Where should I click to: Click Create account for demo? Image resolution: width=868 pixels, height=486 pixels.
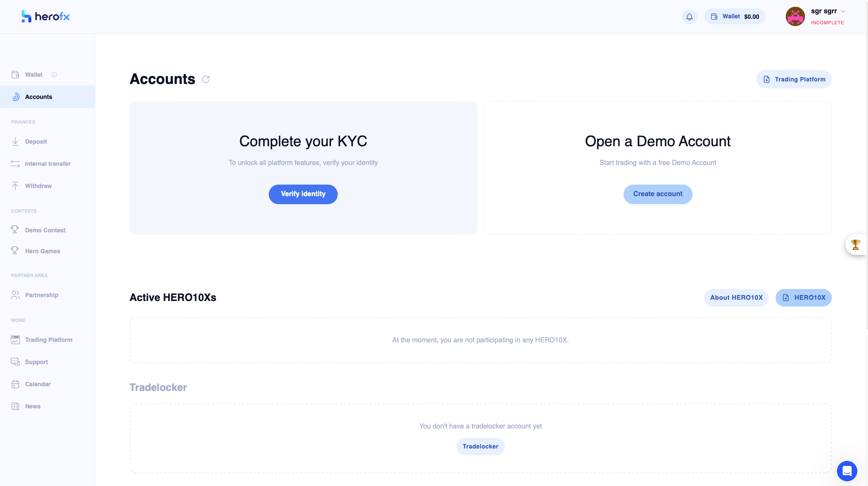click(658, 194)
